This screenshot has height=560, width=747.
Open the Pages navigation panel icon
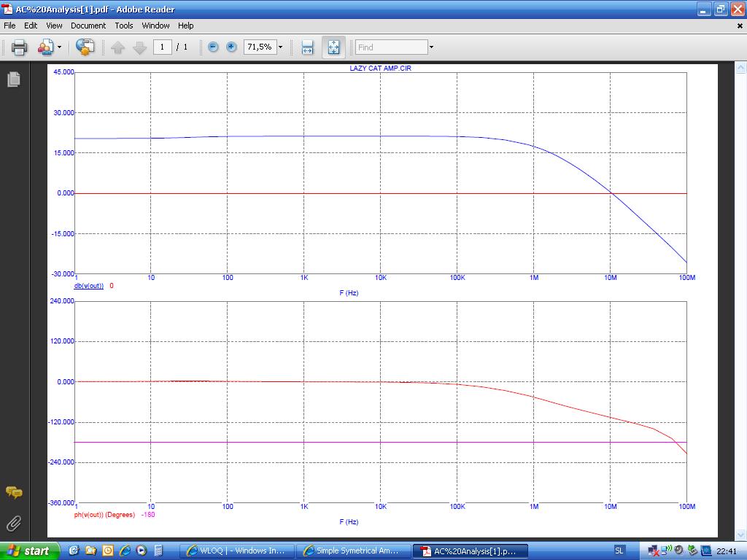click(14, 79)
